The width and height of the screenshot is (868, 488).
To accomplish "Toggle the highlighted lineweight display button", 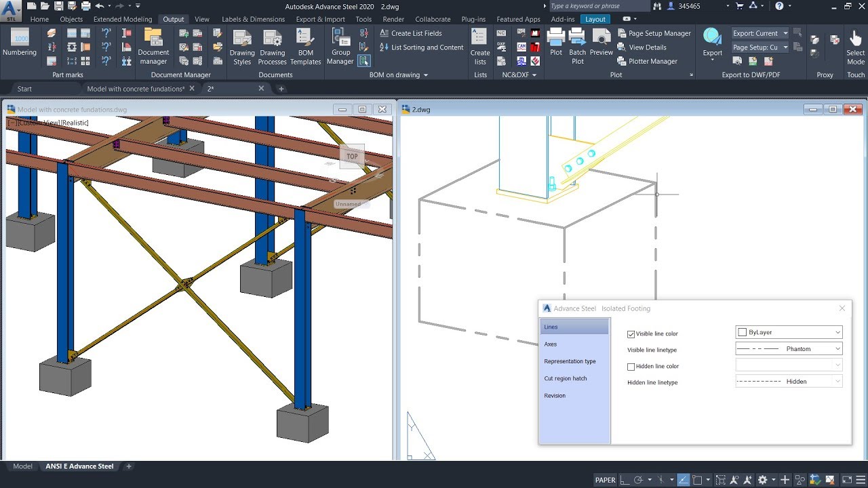I will [x=683, y=480].
